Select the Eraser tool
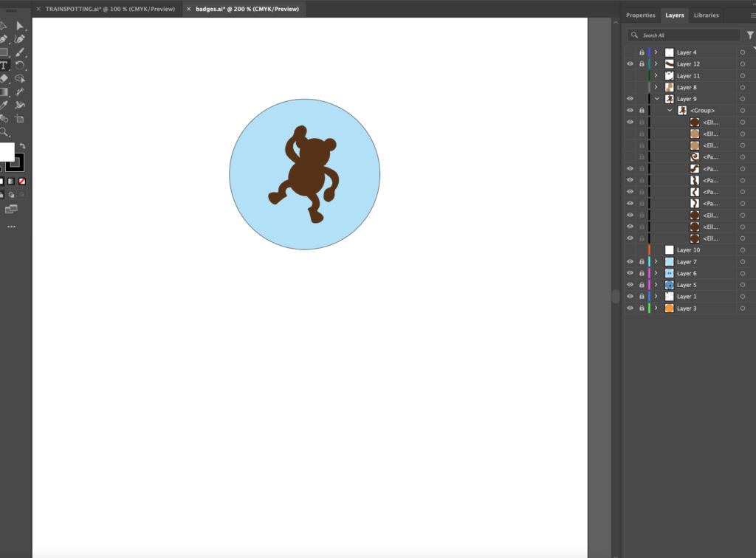 click(x=4, y=78)
